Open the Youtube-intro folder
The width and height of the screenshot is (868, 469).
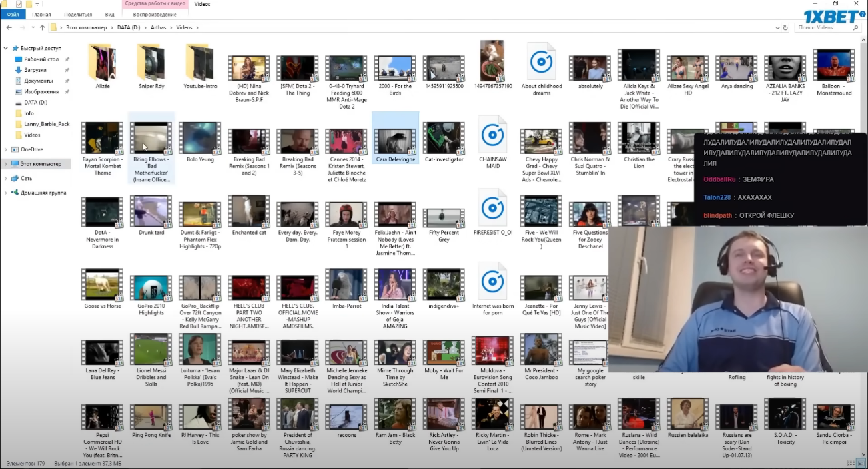[200, 63]
